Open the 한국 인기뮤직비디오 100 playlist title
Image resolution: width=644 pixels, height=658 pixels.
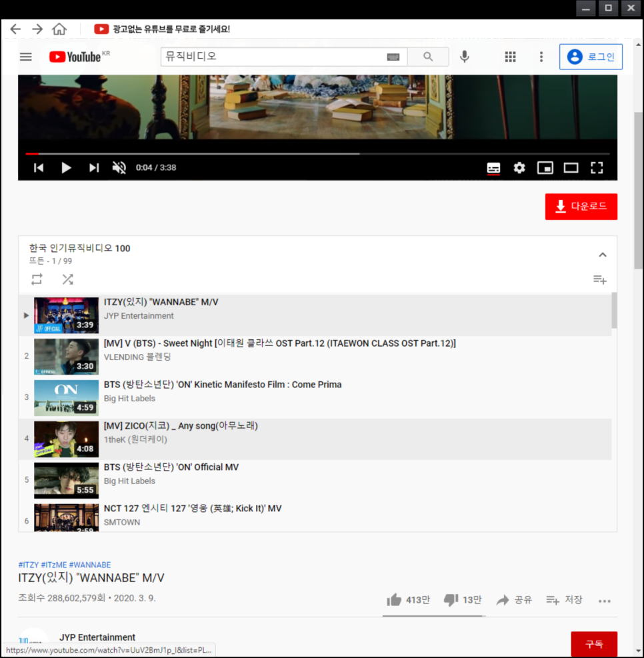coord(80,248)
